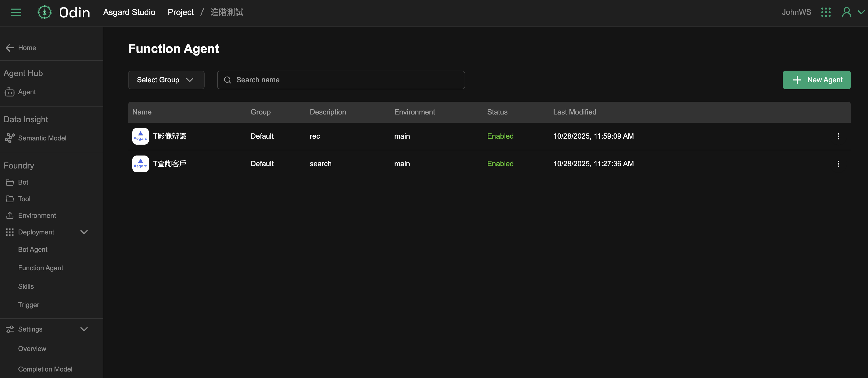Open more options for T影像辨識 row
868x378 pixels.
[838, 136]
